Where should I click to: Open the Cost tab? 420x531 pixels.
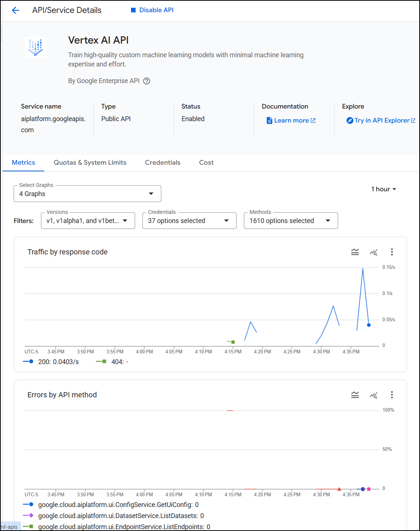(x=206, y=162)
